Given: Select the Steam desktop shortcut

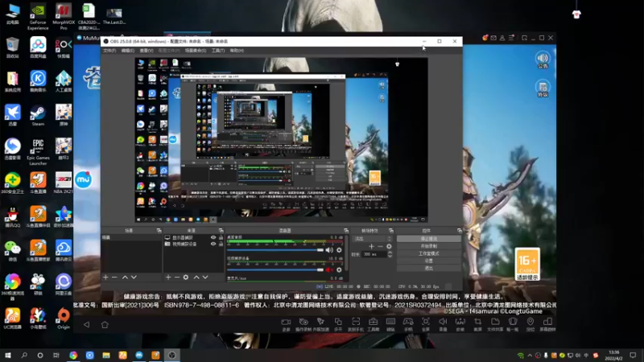Looking at the screenshot, I should 38,115.
